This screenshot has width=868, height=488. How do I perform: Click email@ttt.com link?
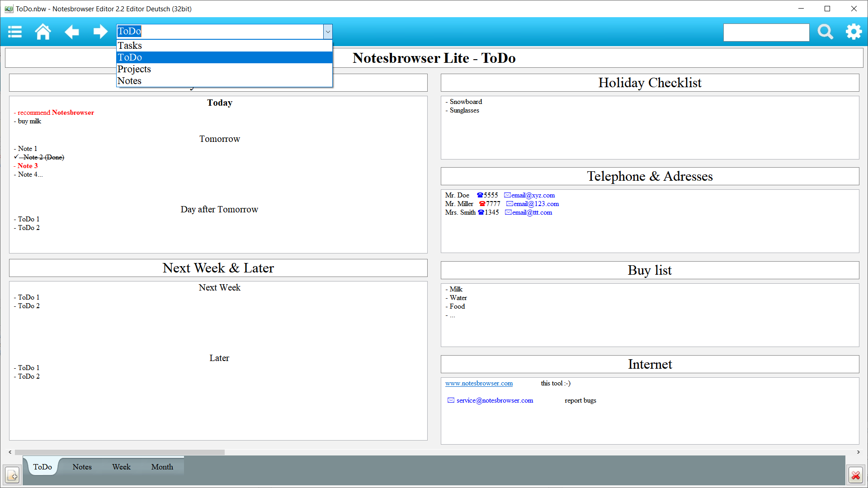point(532,212)
